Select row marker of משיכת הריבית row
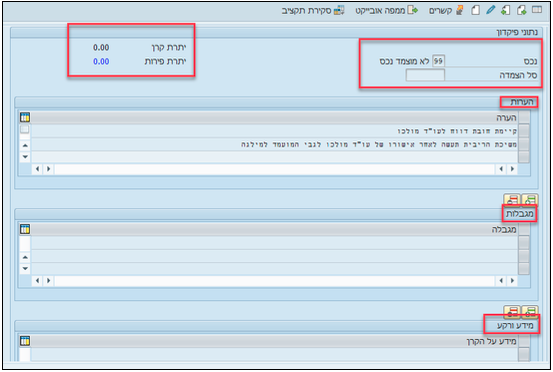The image size is (553, 372). pyautogui.click(x=524, y=144)
